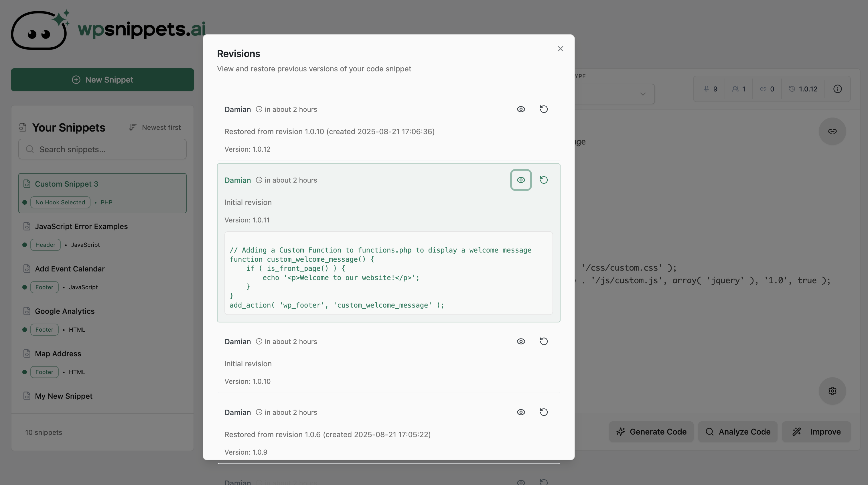This screenshot has height=485, width=868.
Task: Restore revision version 1.0.9
Action: click(x=544, y=412)
